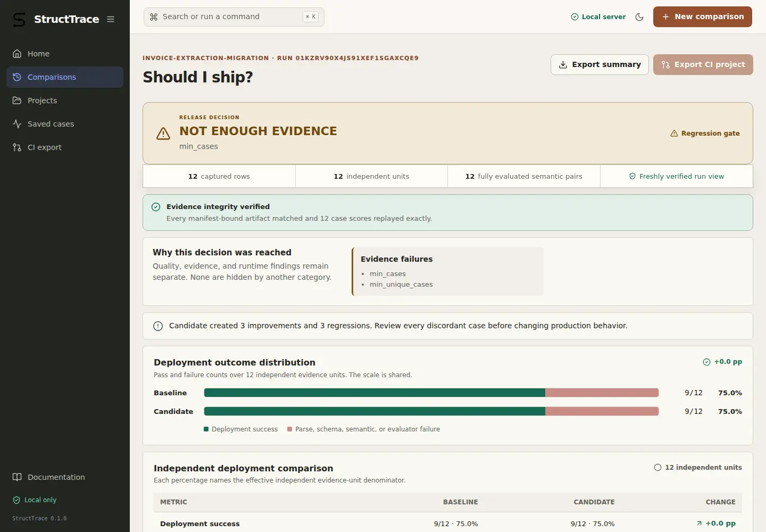The height and width of the screenshot is (532, 766).
Task: Click the plus icon in New comparison
Action: (665, 17)
